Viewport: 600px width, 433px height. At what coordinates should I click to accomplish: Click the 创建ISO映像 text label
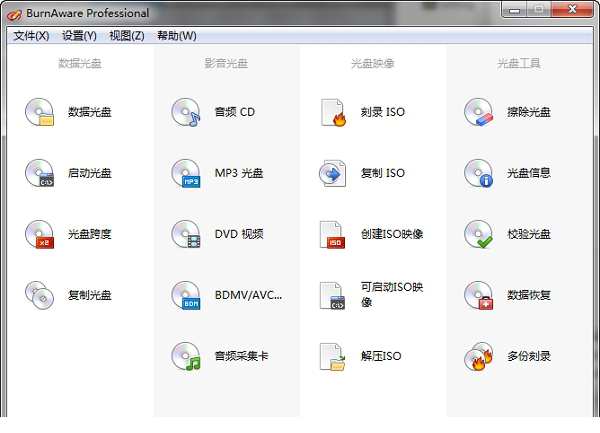[x=392, y=234]
